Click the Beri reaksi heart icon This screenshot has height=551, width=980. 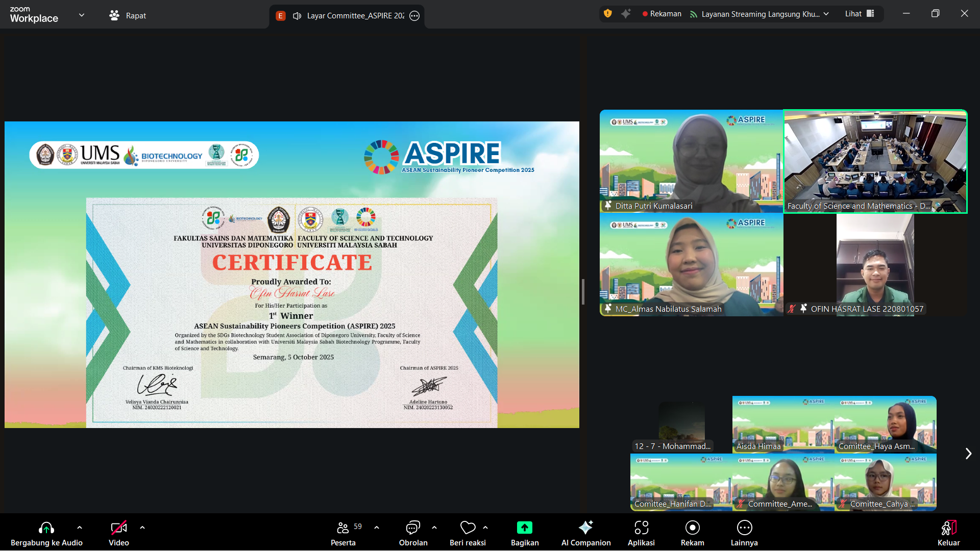click(x=468, y=528)
